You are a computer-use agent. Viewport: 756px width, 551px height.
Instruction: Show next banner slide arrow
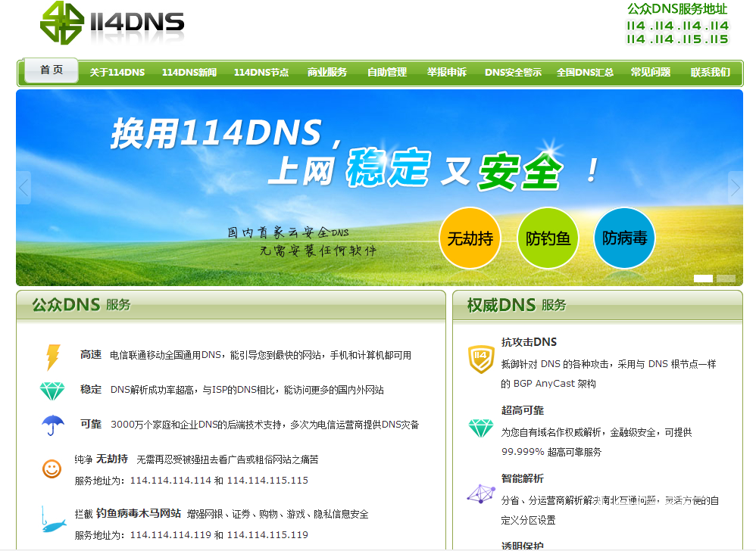pyautogui.click(x=735, y=188)
